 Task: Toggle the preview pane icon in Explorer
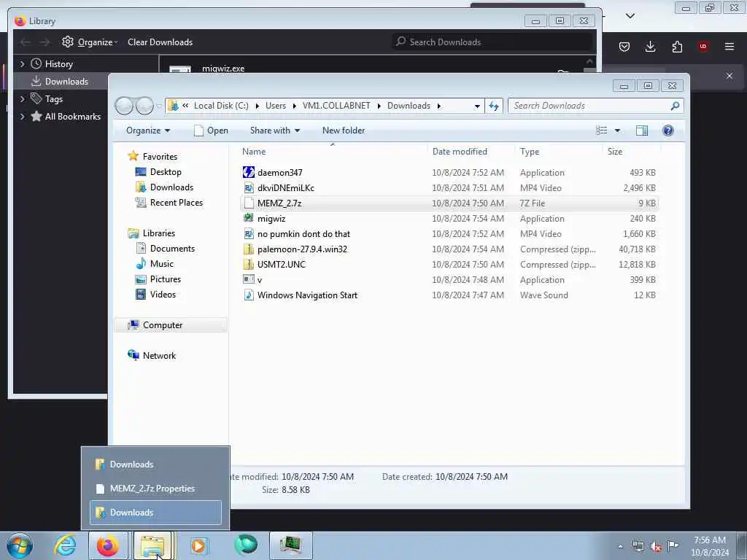point(642,131)
